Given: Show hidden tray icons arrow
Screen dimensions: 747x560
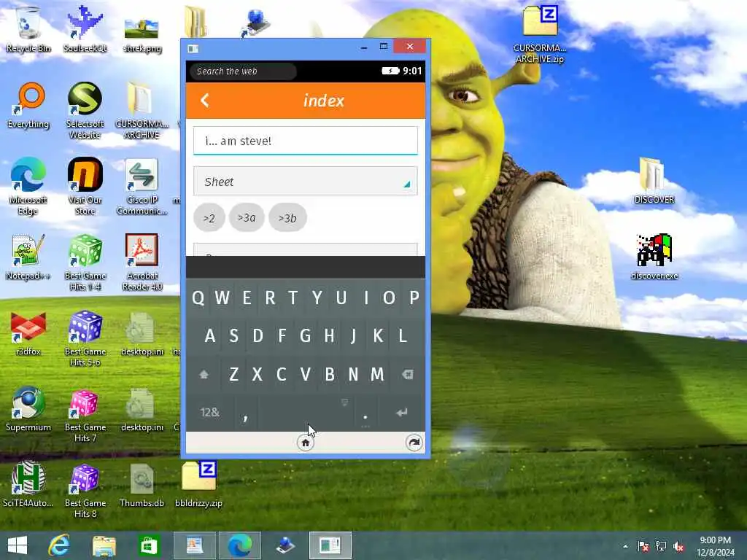Looking at the screenshot, I should click(x=625, y=546).
